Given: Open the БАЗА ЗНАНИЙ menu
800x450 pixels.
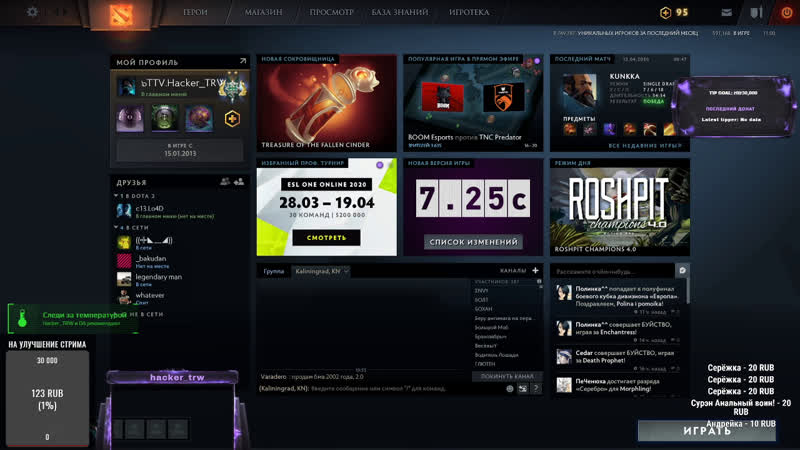Looking at the screenshot, I should (400, 12).
